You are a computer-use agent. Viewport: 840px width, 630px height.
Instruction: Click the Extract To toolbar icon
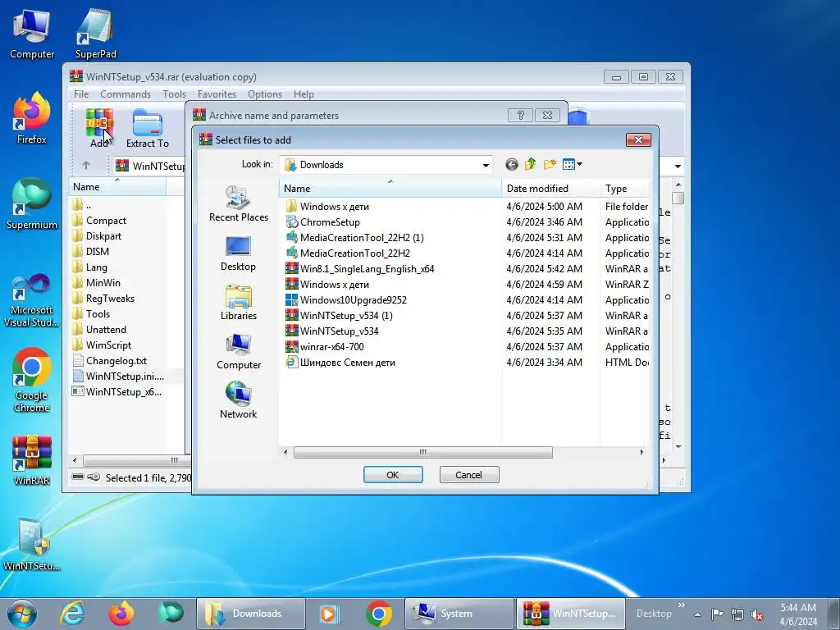click(148, 128)
